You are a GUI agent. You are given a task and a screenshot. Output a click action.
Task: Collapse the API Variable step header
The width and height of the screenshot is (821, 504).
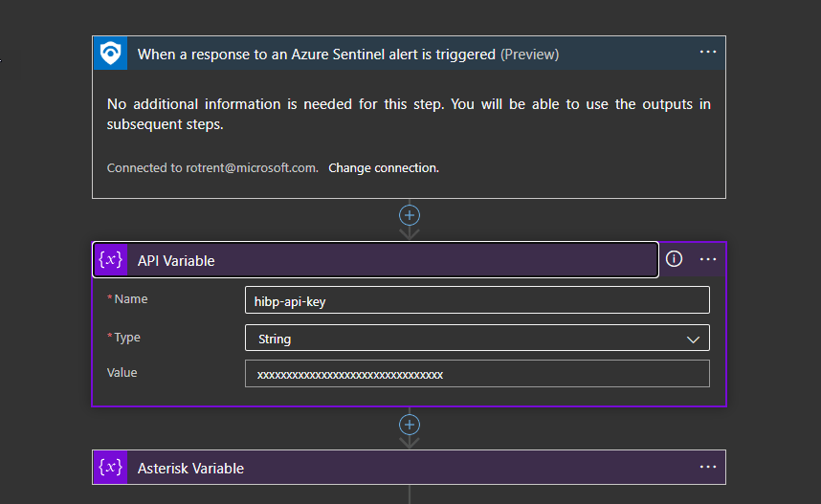point(375,259)
